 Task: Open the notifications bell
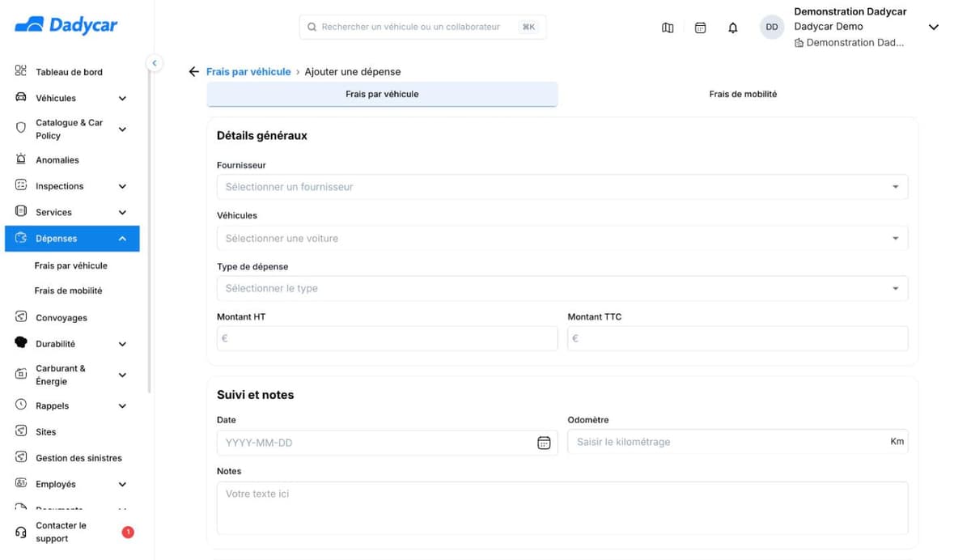[x=733, y=28]
